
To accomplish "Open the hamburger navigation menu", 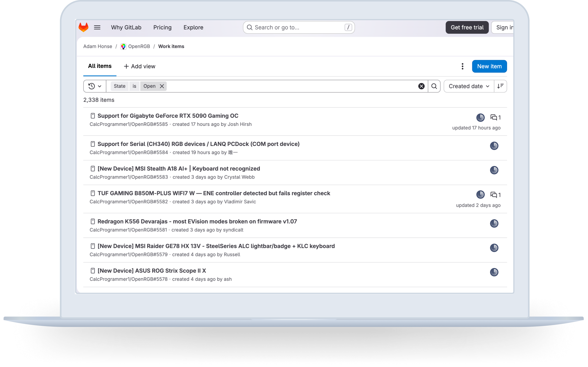I will pos(97,27).
